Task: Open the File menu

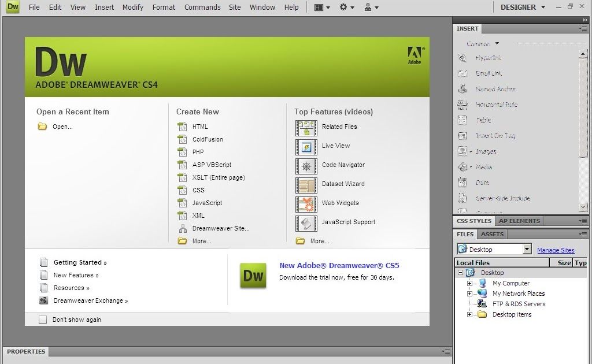Action: coord(34,7)
